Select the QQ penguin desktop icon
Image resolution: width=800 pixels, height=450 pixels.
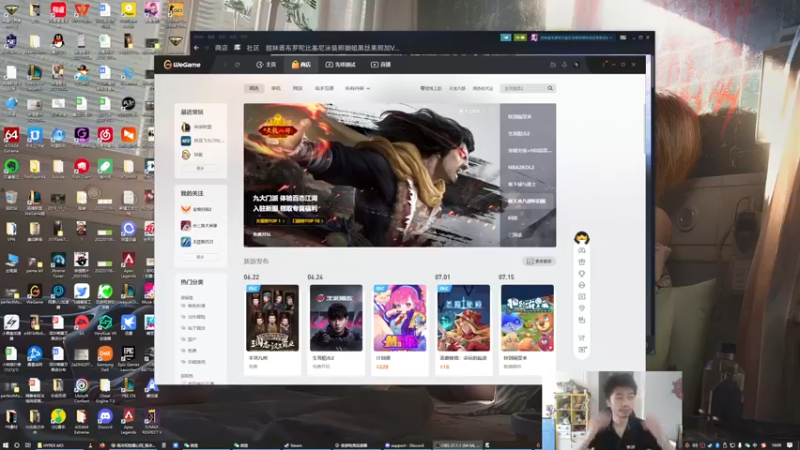tap(58, 43)
